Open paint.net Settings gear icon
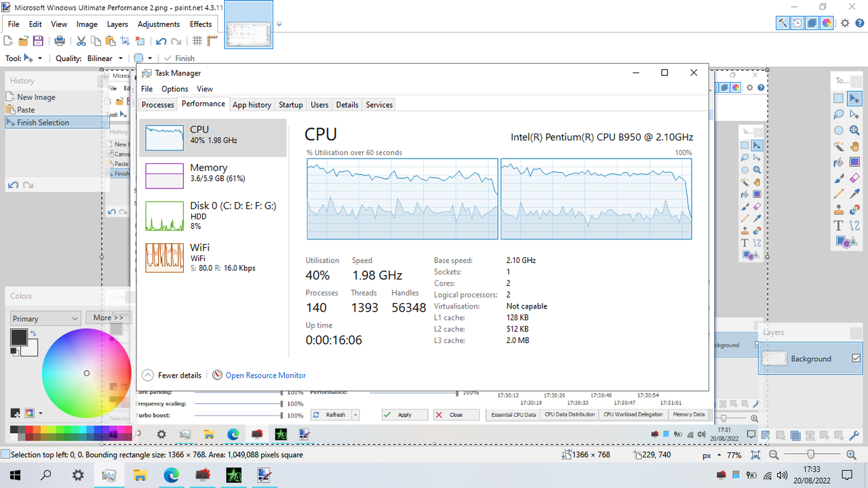Screen dimensions: 868x488 [845, 23]
